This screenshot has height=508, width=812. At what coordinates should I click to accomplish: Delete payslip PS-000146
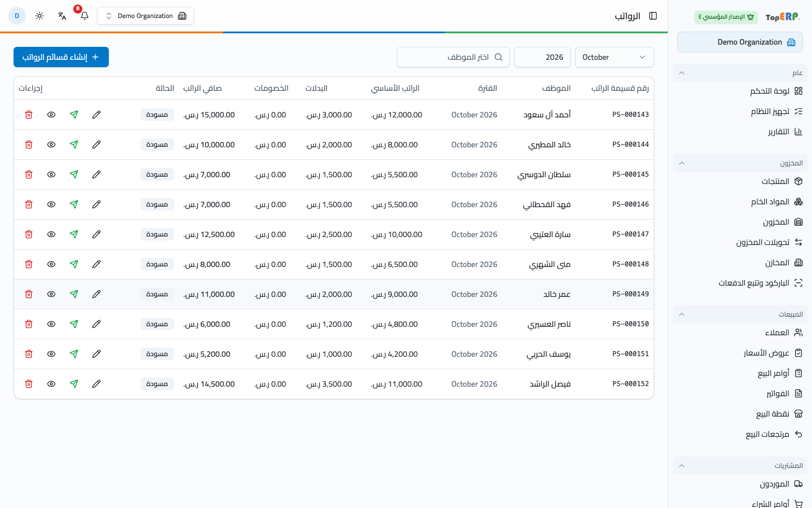29,204
